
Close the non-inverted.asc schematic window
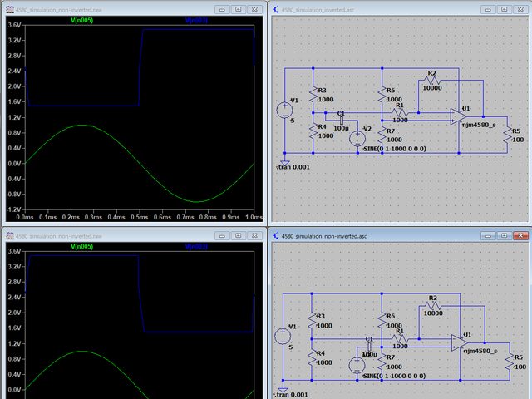pos(520,236)
